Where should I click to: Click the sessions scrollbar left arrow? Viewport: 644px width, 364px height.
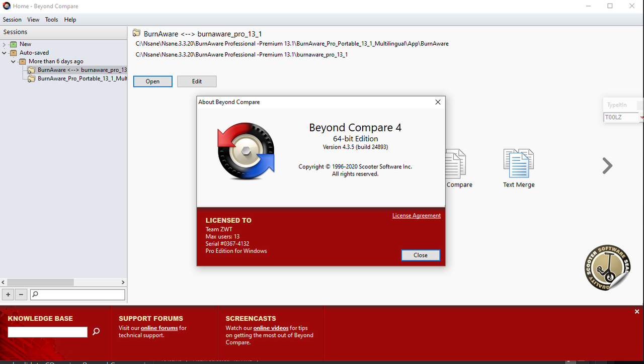(3, 283)
